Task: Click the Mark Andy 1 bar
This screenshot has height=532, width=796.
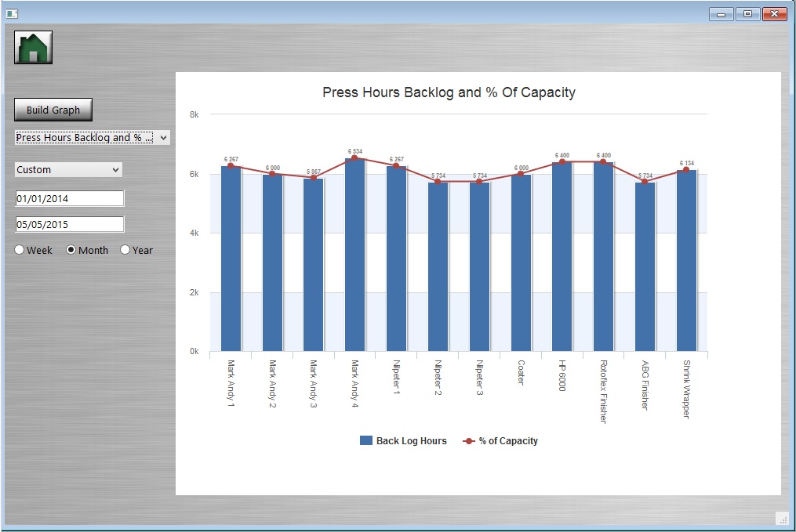Action: [x=231, y=259]
